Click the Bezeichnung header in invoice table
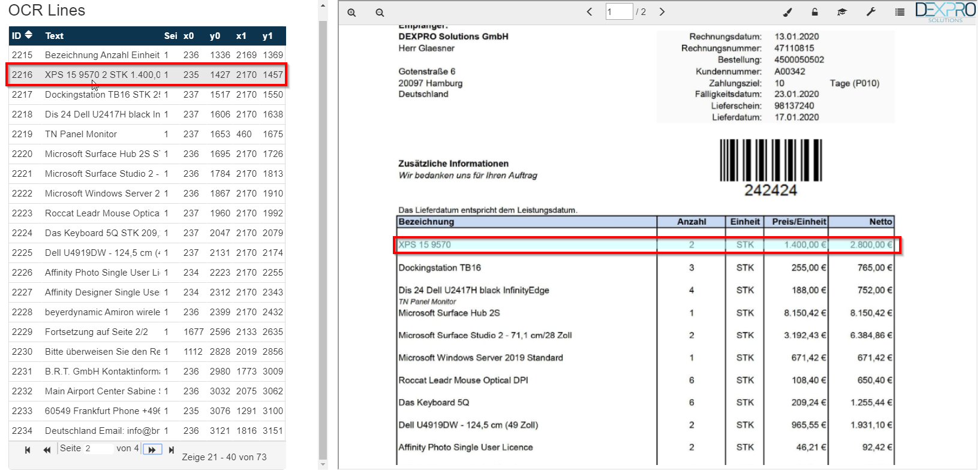The height and width of the screenshot is (471, 980). (426, 222)
